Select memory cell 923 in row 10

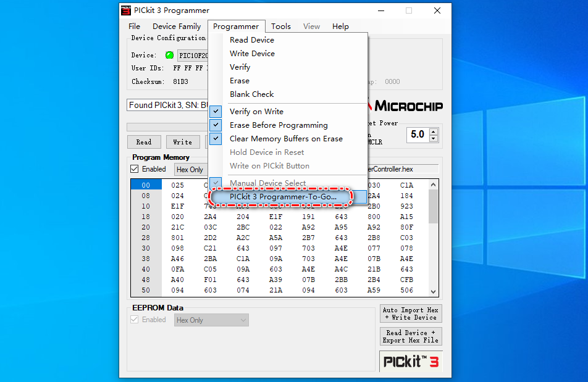point(406,206)
